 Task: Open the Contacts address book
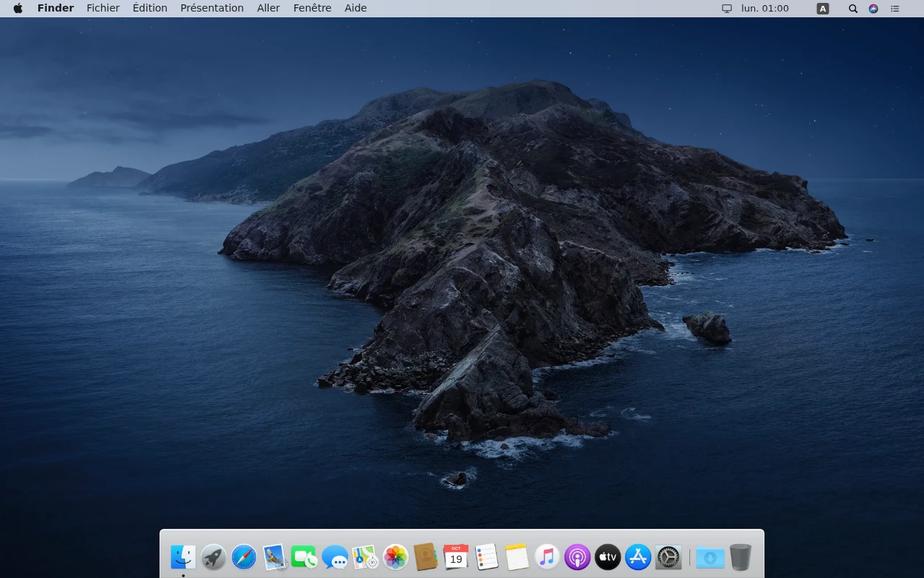tap(426, 557)
